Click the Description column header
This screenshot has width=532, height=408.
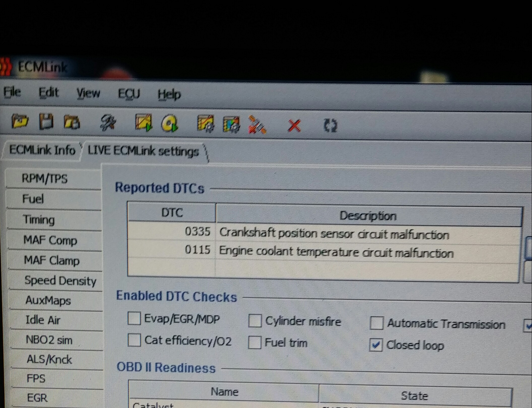point(368,216)
